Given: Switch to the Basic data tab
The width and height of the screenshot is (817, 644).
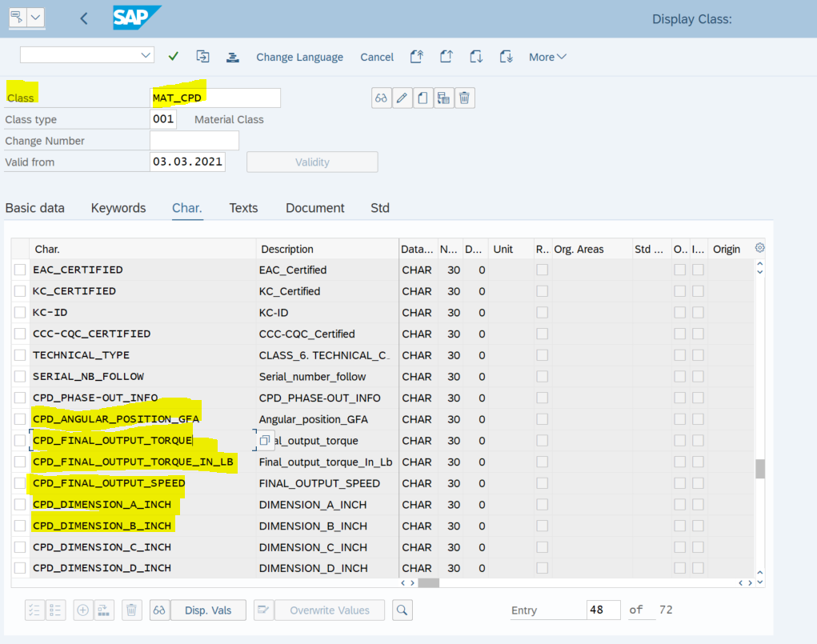Looking at the screenshot, I should (35, 208).
